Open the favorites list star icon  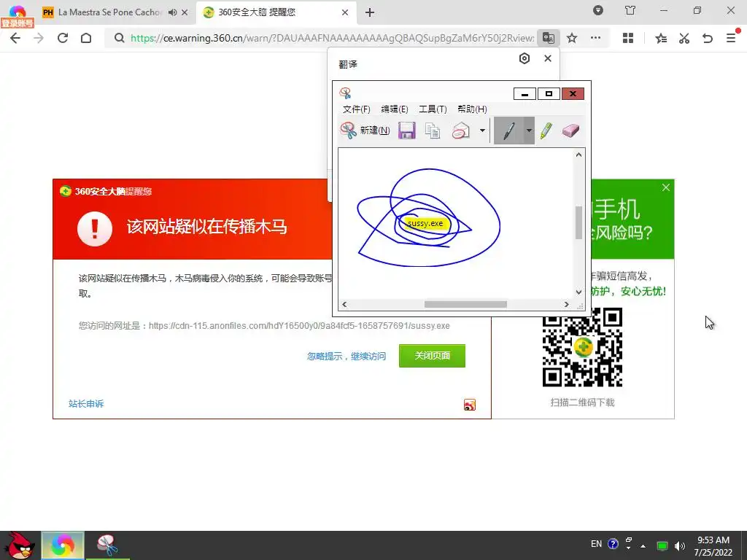coord(660,38)
